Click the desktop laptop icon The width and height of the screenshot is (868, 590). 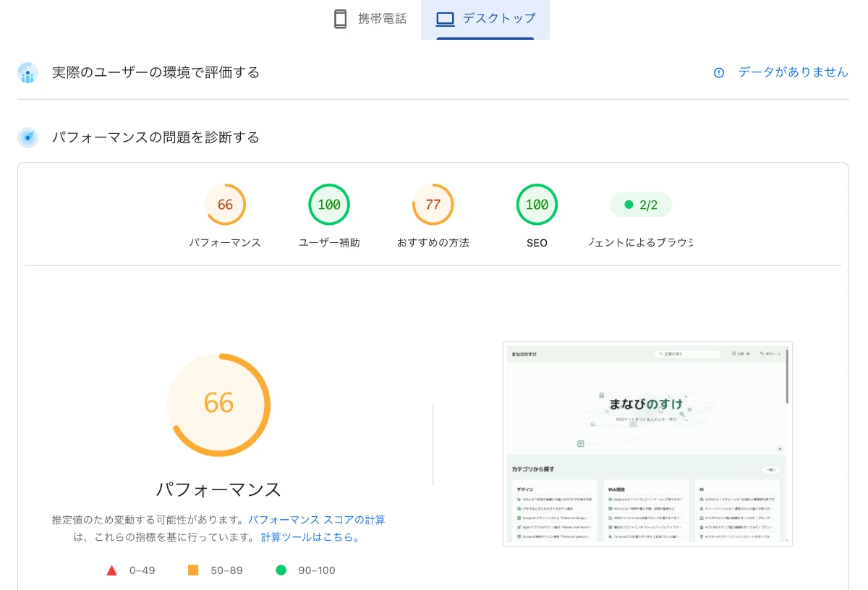(445, 19)
